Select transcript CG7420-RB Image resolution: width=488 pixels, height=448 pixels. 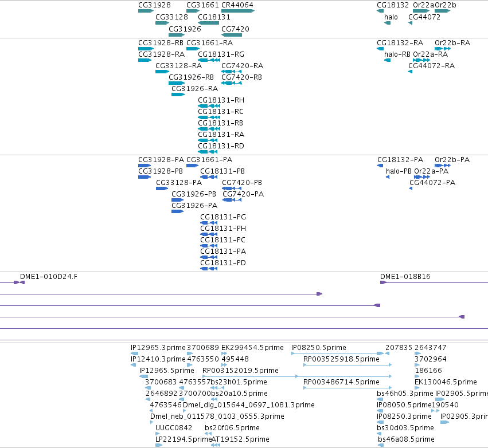[x=232, y=83]
